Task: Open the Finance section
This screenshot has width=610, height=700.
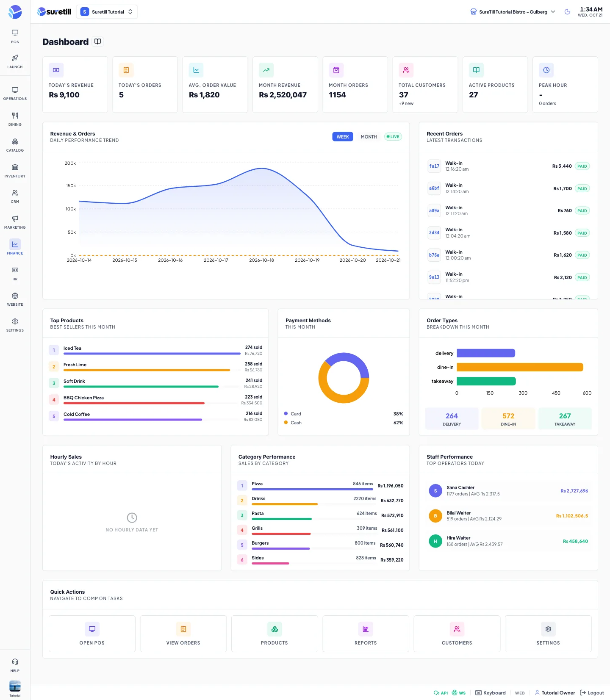Action: [15, 247]
